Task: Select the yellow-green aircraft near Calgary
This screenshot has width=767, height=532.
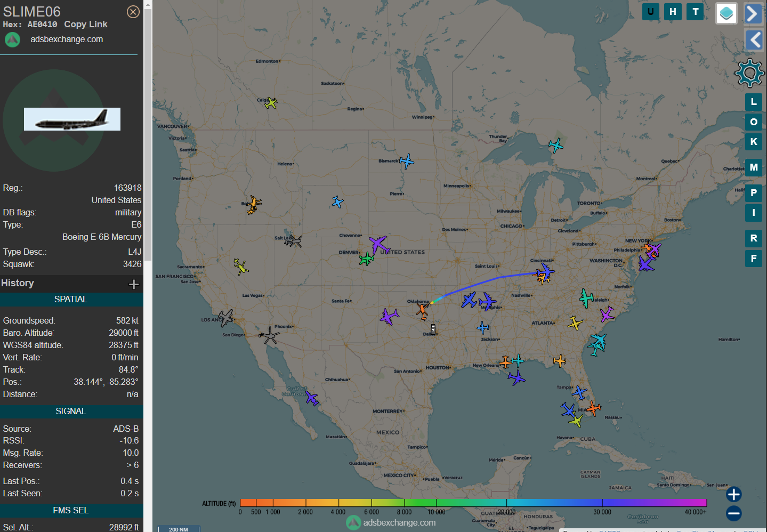Action: click(x=271, y=102)
